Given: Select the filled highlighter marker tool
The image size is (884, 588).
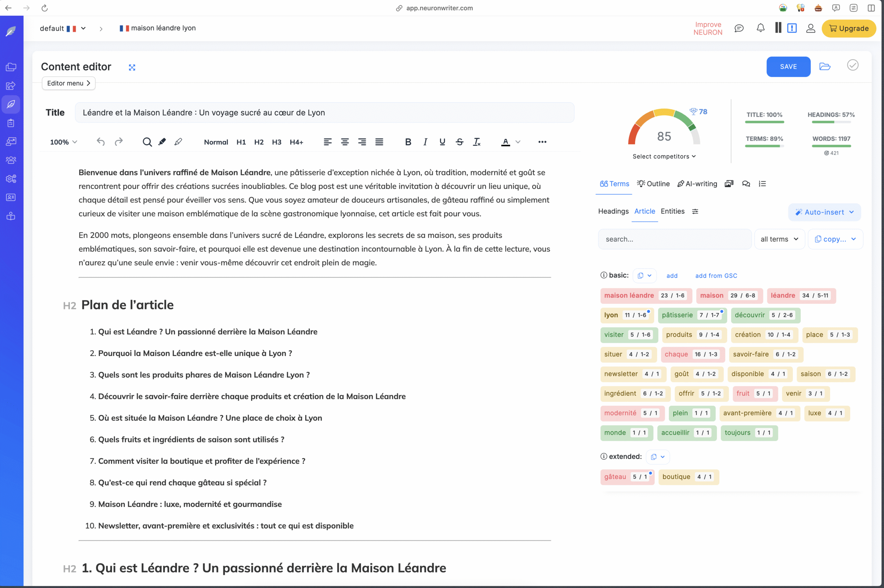Looking at the screenshot, I should [162, 142].
